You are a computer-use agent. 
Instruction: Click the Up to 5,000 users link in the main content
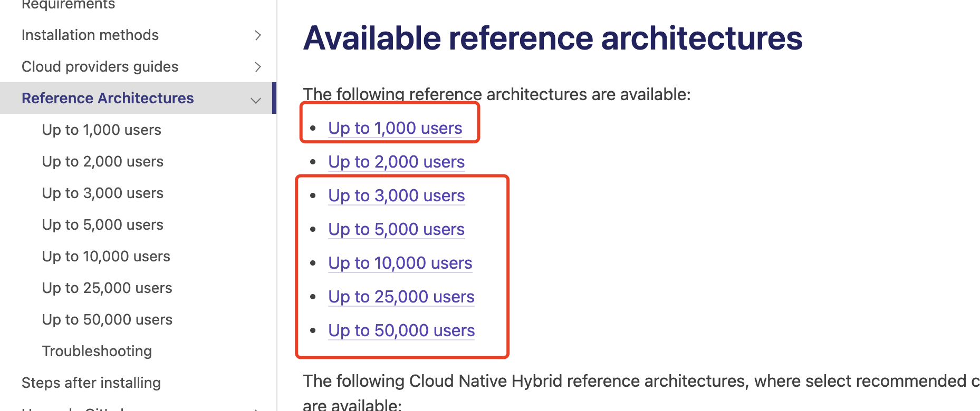[x=396, y=229]
